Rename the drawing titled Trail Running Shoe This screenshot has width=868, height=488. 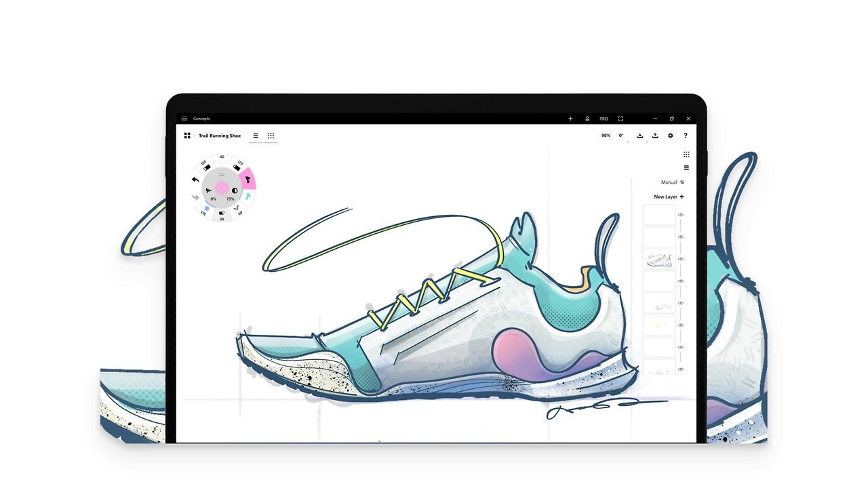coord(220,136)
